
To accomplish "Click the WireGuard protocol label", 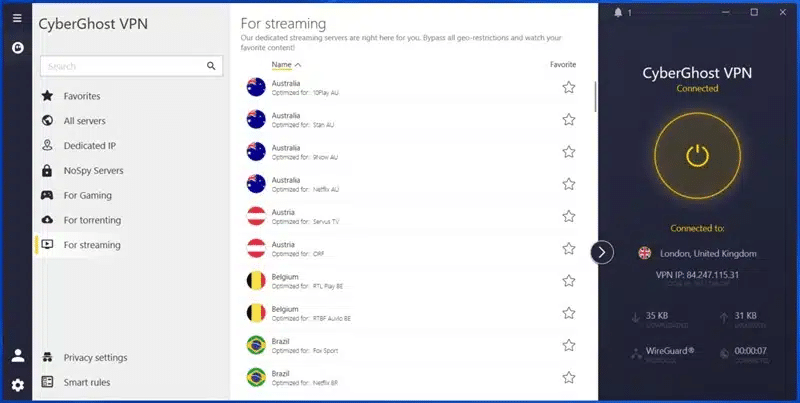I will pos(670,351).
